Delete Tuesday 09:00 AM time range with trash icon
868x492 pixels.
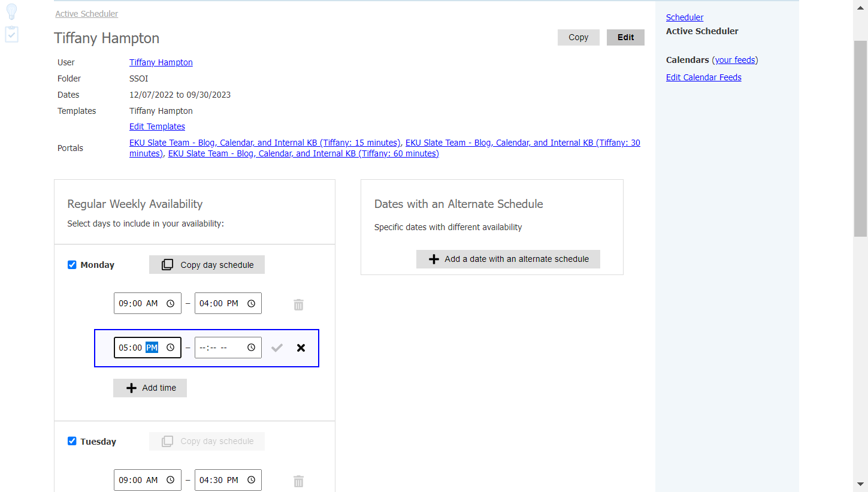(298, 481)
